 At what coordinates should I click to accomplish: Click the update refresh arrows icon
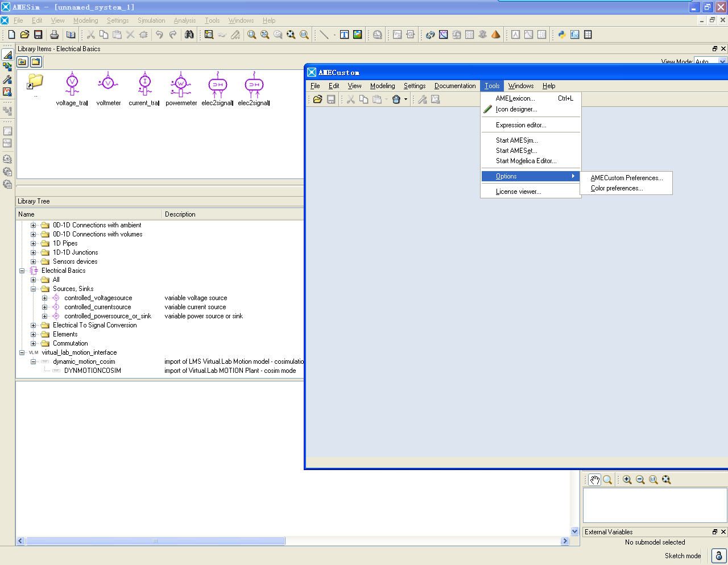point(430,35)
